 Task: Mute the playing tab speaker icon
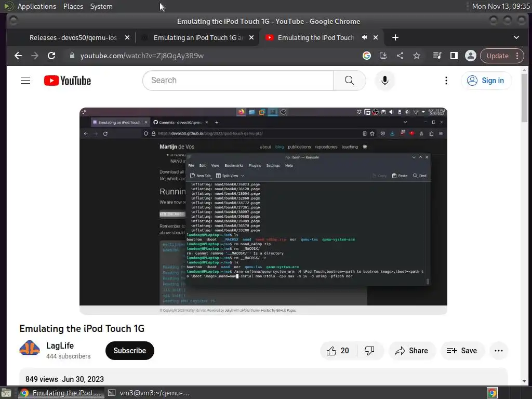[x=365, y=37]
